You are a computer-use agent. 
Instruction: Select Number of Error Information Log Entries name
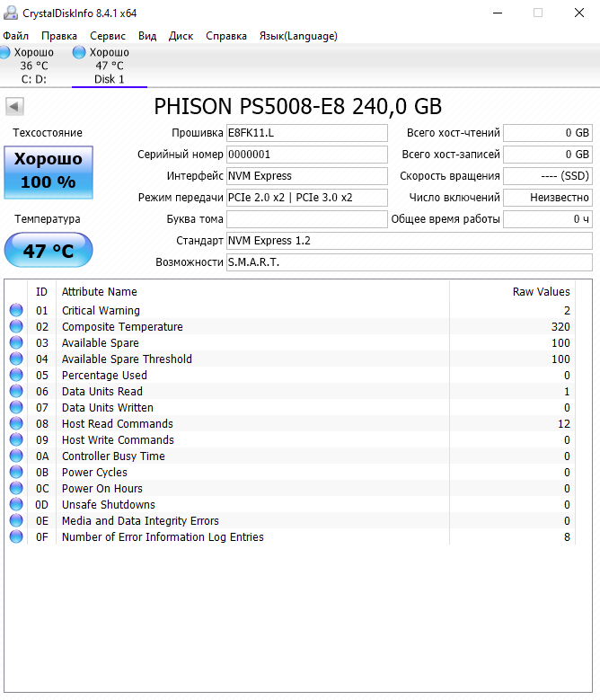163,536
